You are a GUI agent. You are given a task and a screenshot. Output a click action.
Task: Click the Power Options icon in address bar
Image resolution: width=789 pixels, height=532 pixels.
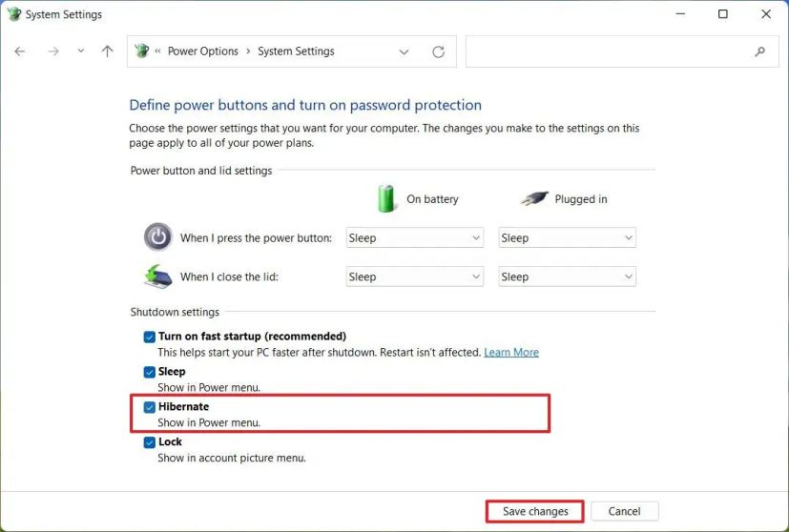coord(142,51)
